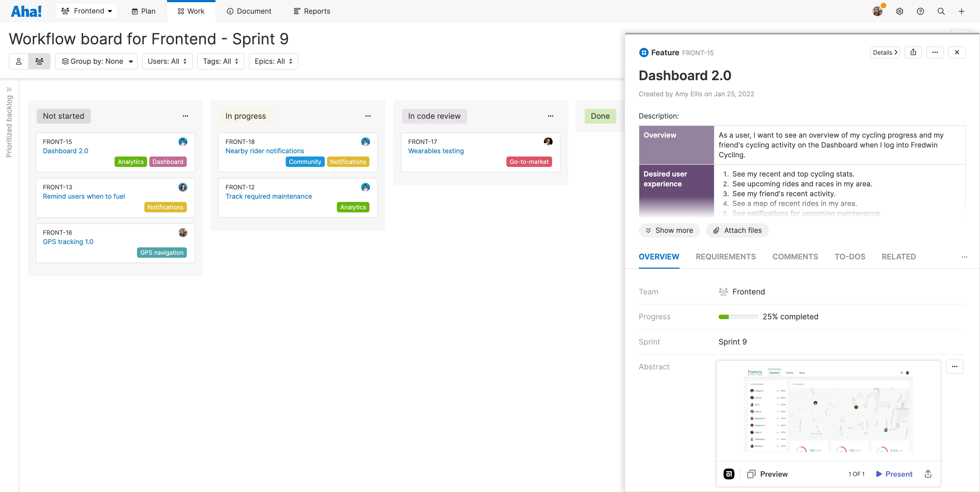
Task: Switch to team board view
Action: [x=40, y=61]
